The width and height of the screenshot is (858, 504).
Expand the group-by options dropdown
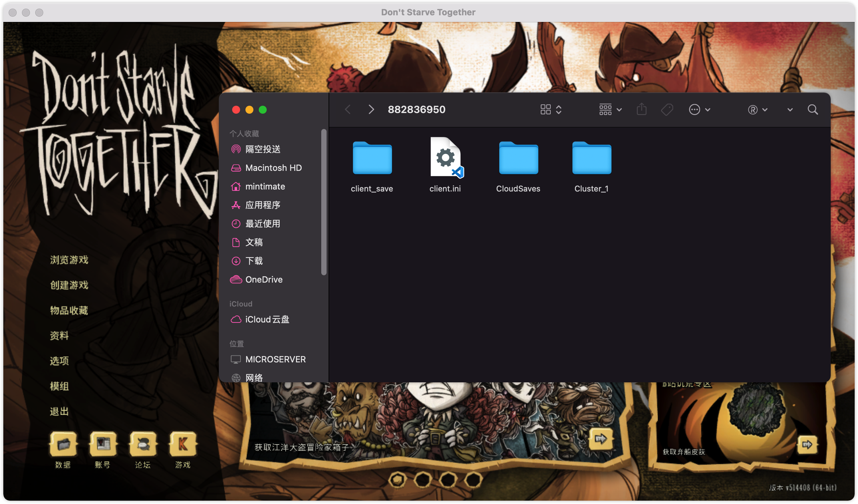(x=610, y=110)
